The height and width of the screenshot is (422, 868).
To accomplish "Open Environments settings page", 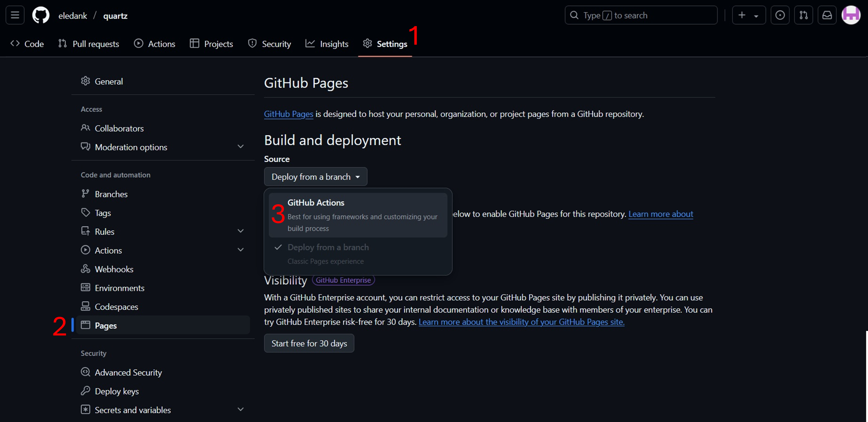I will pos(163,288).
